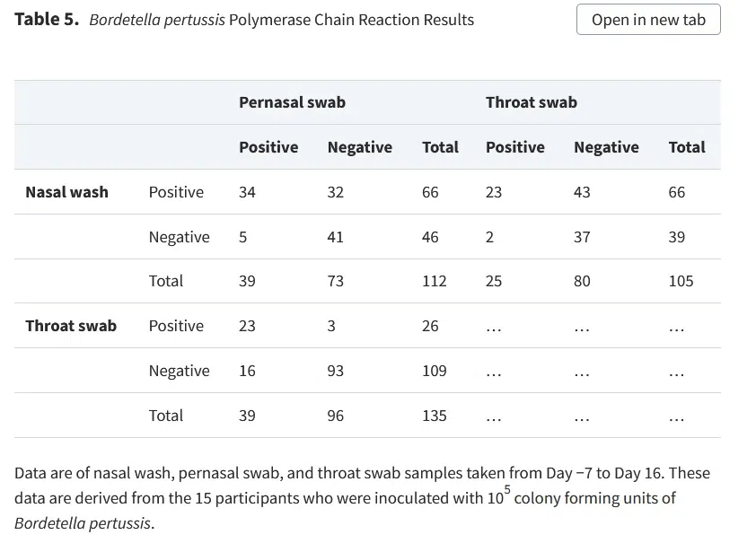
Task: Click the Throat swab row header label
Action: pos(71,326)
